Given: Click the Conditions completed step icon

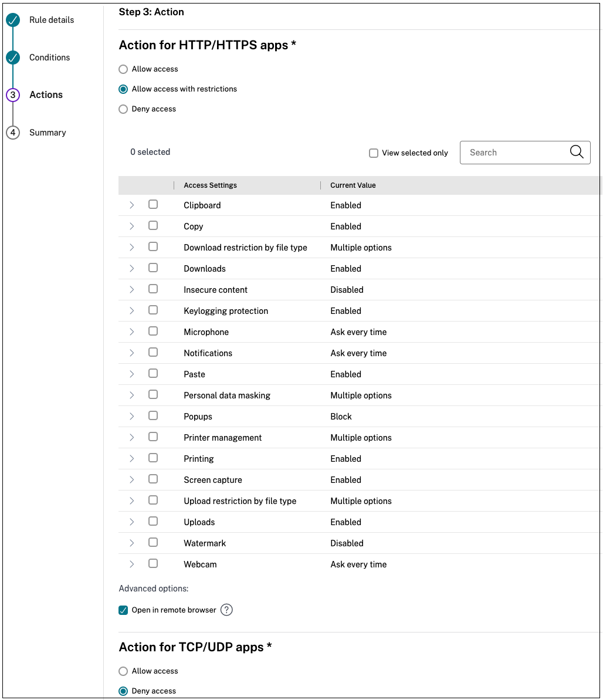Looking at the screenshot, I should pyautogui.click(x=13, y=58).
